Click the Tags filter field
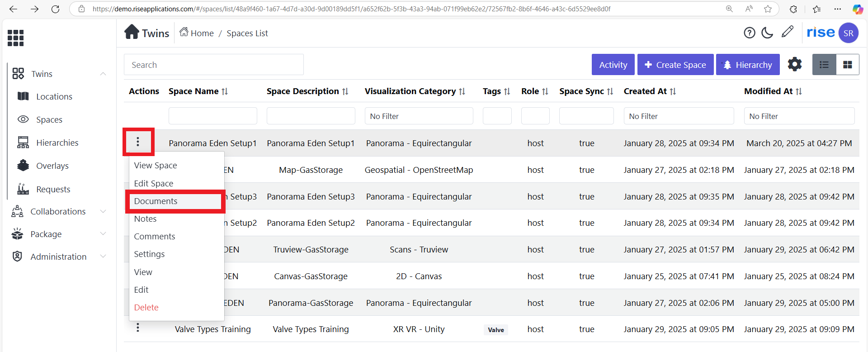 [497, 116]
